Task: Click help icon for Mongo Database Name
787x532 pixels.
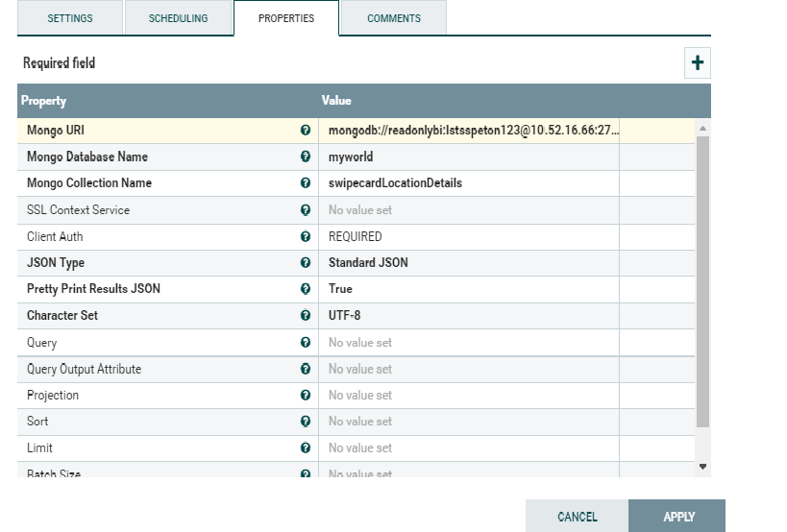Action: pos(306,157)
